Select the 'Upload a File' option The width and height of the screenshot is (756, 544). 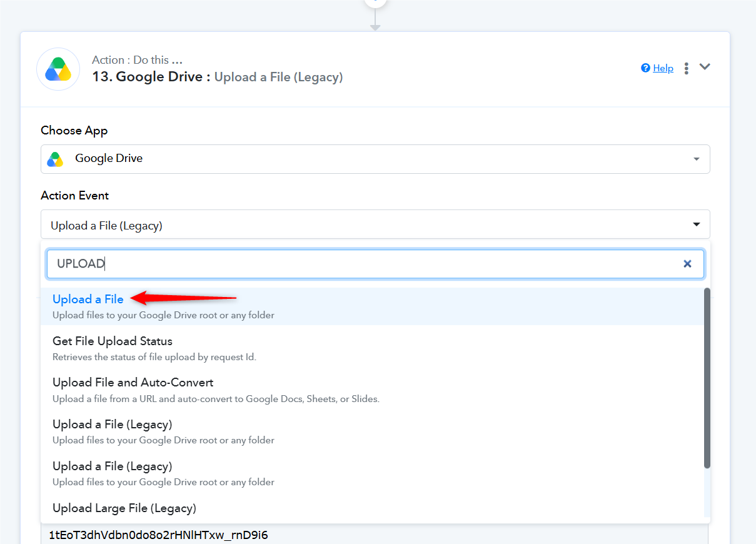(x=372, y=306)
